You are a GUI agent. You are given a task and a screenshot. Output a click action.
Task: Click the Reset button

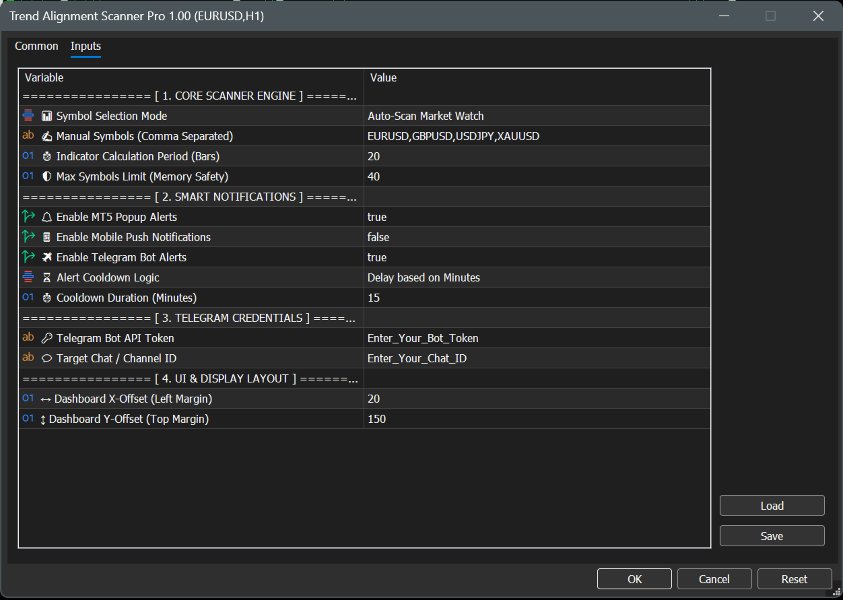click(x=794, y=579)
